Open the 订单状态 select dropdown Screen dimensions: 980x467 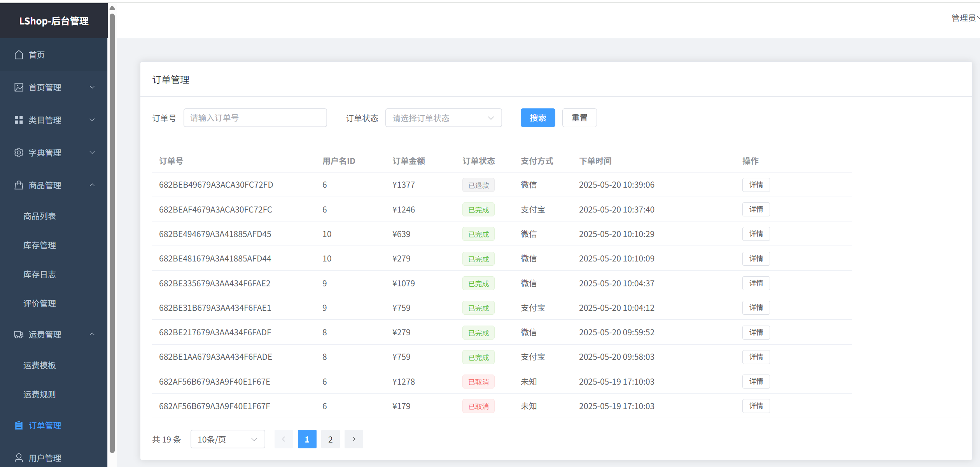click(443, 118)
